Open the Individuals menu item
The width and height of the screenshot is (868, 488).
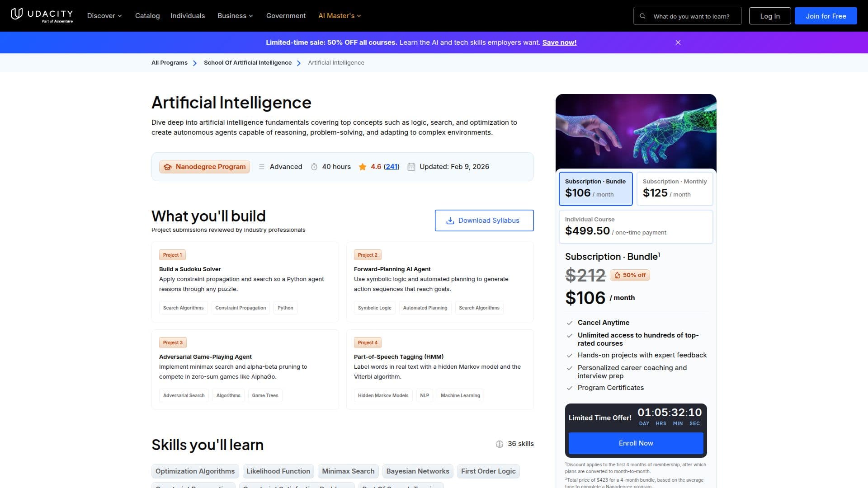tap(188, 16)
